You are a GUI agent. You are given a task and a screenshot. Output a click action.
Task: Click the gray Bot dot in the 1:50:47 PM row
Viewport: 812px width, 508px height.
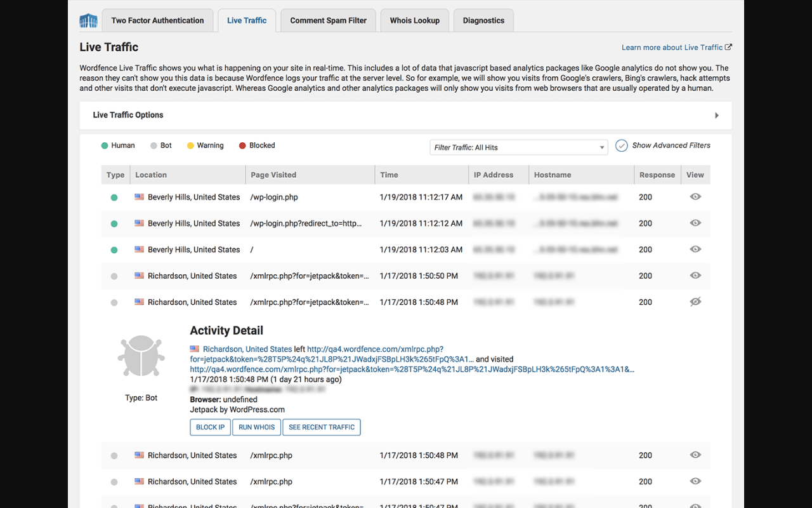click(x=114, y=482)
